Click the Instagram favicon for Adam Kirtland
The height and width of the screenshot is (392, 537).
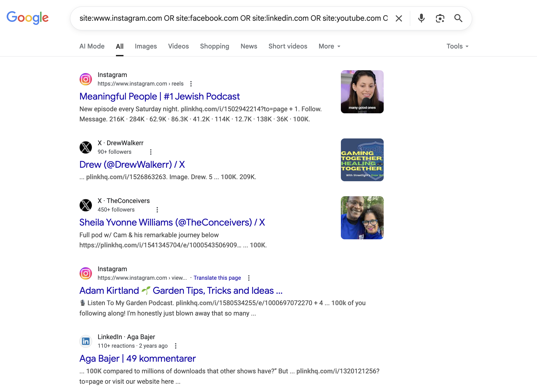86,274
